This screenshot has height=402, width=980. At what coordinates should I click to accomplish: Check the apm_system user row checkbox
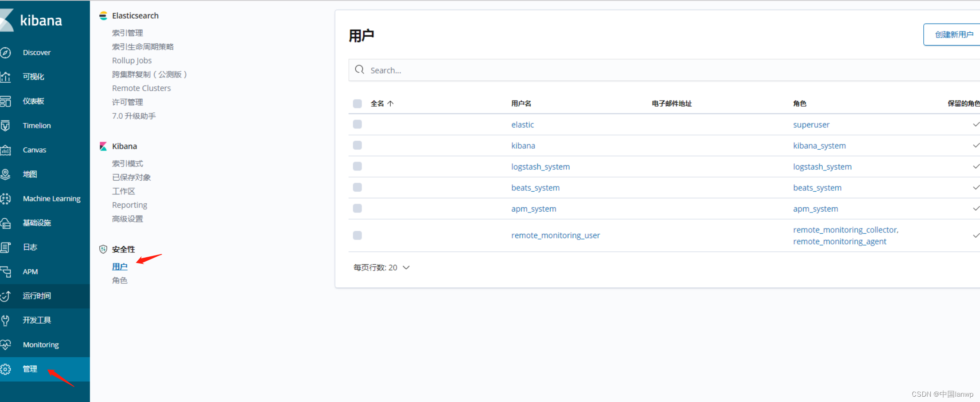tap(358, 209)
